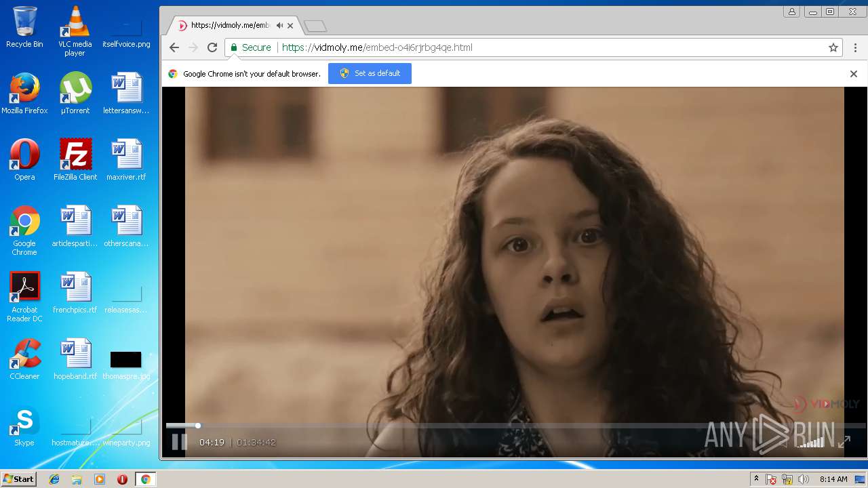Open the CCleaner desktop shortcut
Viewport: 868px width, 488px height.
click(x=24, y=359)
